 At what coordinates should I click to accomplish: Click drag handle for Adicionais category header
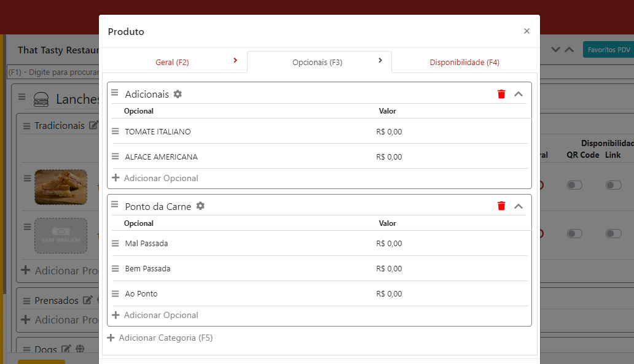pos(114,93)
